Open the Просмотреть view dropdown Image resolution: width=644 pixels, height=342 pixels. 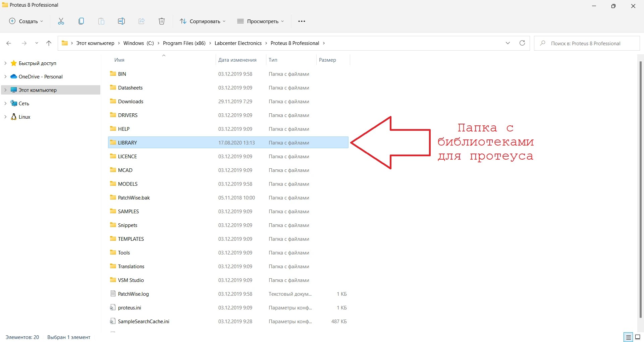(261, 21)
